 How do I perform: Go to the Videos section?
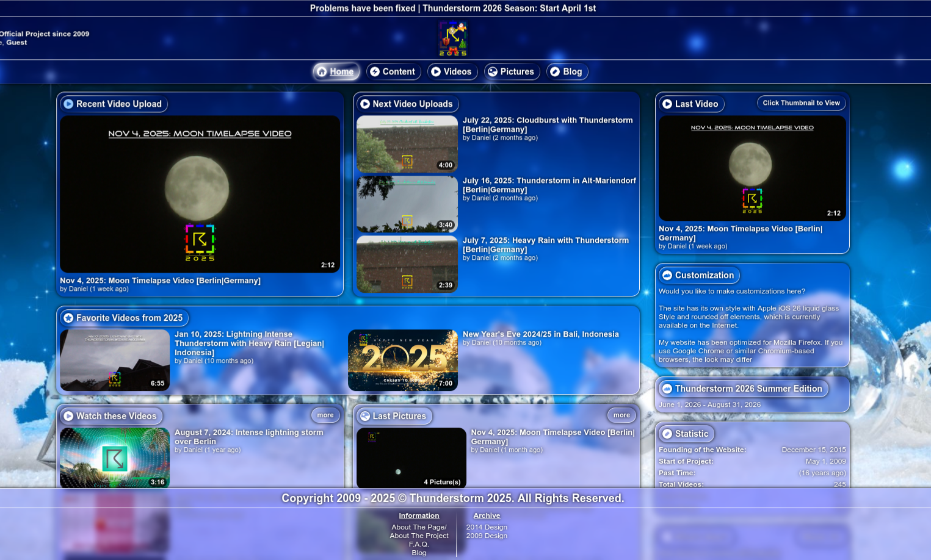tap(452, 72)
